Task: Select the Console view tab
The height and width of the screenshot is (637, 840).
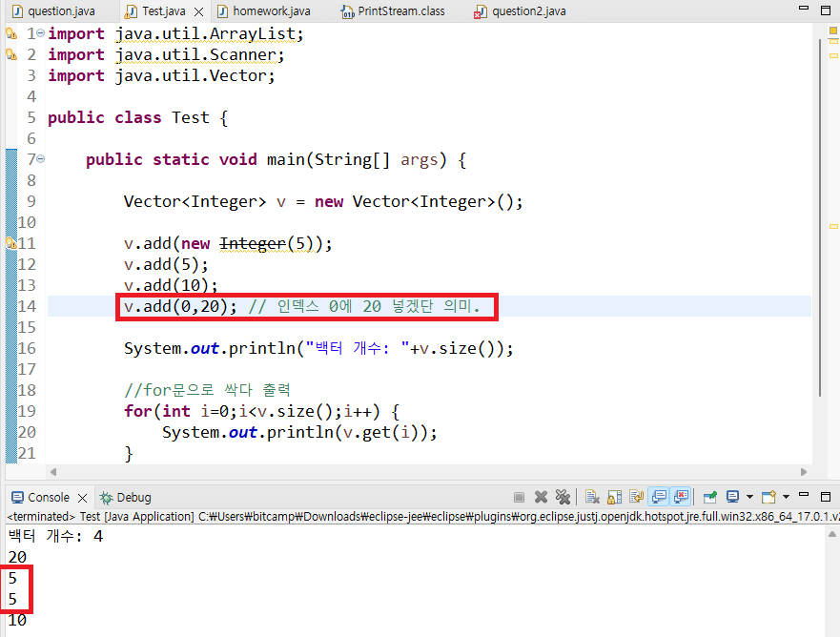Action: [41, 497]
